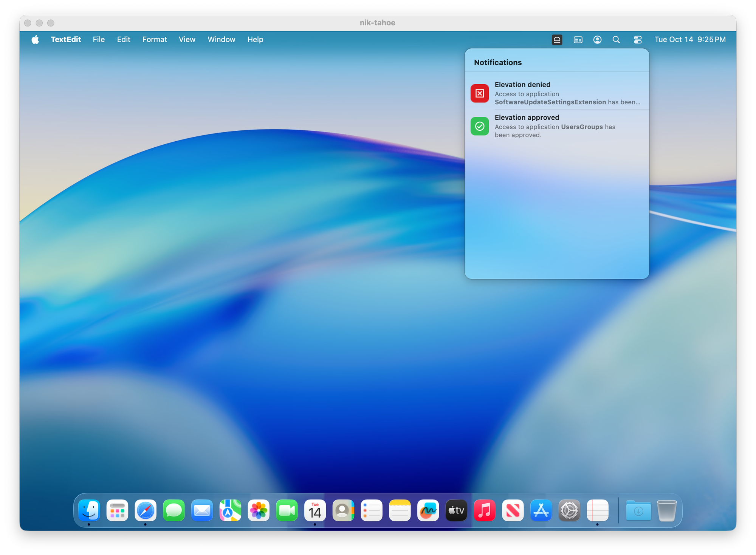Open the Apple menu
756x555 pixels.
click(x=35, y=40)
